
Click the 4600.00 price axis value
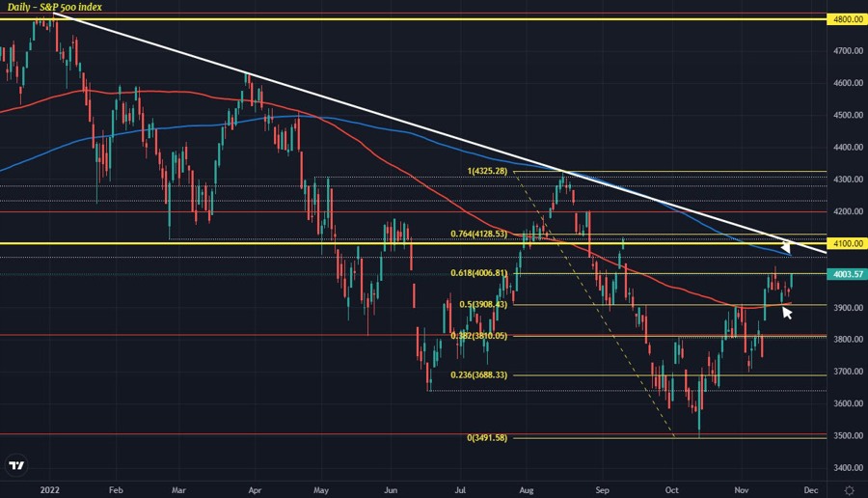coord(848,83)
